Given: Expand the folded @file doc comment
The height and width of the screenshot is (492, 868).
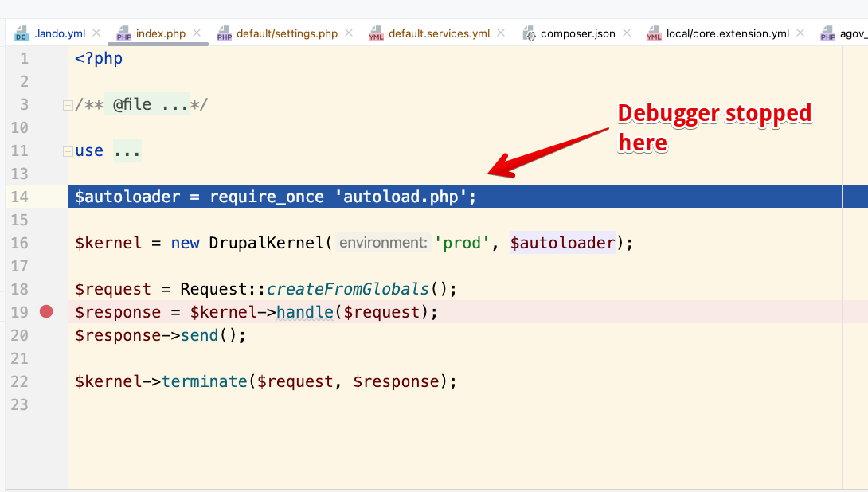Looking at the screenshot, I should pos(68,105).
